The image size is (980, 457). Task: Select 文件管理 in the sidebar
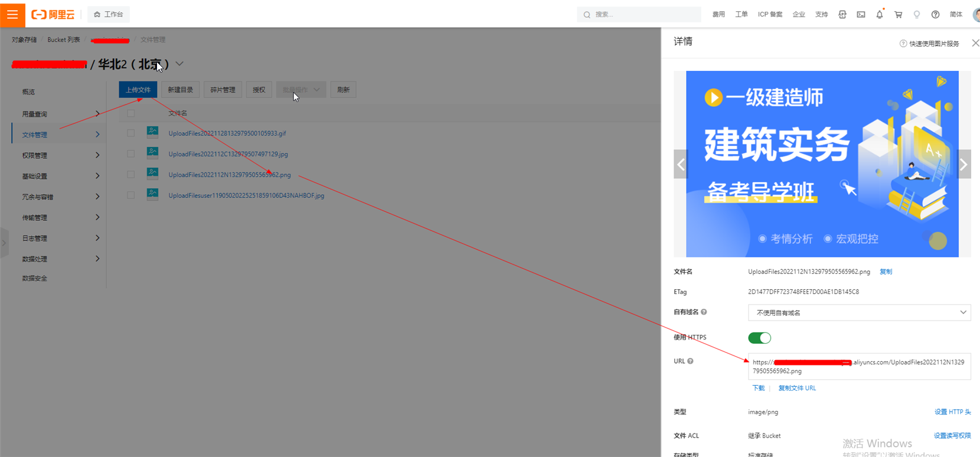coord(35,135)
